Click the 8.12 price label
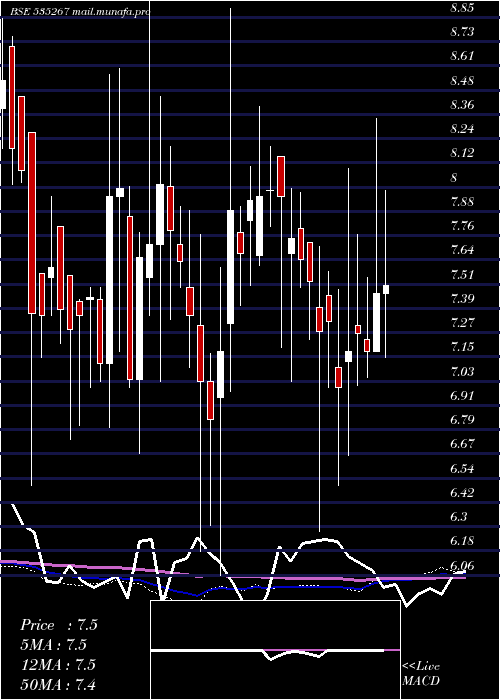The width and height of the screenshot is (500, 700). pyautogui.click(x=462, y=153)
